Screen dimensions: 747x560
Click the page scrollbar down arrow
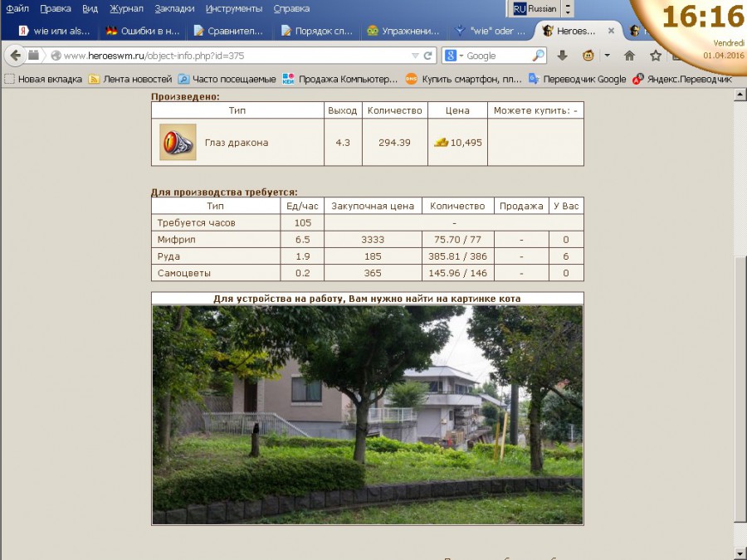pyautogui.click(x=740, y=553)
